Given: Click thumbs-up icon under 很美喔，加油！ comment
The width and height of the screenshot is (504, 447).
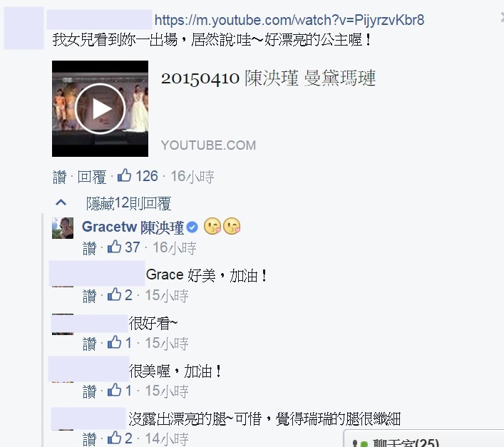Looking at the screenshot, I should (115, 390).
